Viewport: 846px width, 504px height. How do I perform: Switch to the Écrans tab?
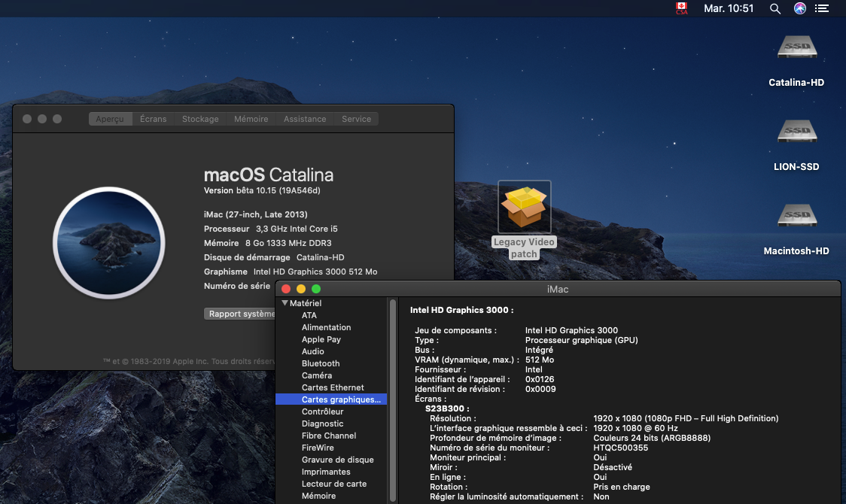[x=154, y=119]
